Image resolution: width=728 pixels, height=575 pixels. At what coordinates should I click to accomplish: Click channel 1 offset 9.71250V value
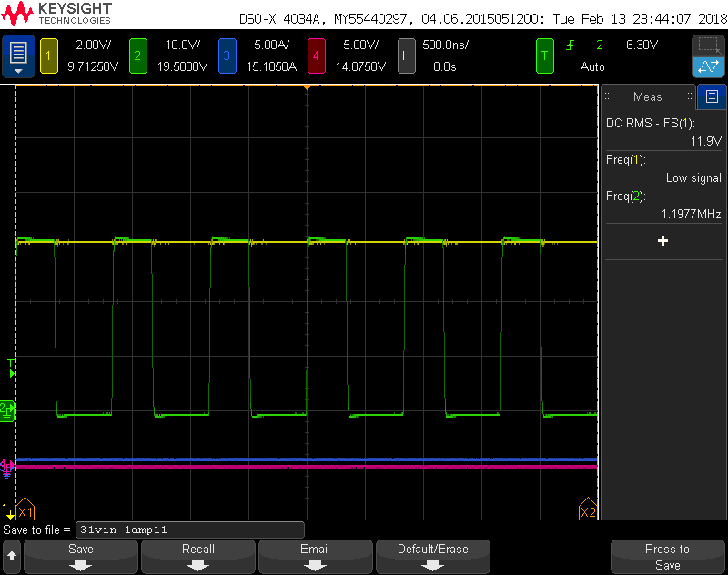93,66
